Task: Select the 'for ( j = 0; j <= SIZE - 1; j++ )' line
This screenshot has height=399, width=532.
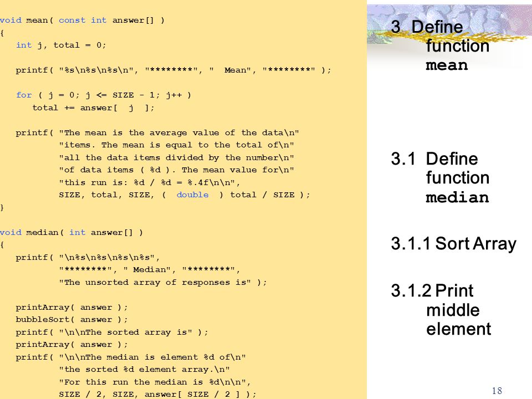Action: (x=104, y=95)
